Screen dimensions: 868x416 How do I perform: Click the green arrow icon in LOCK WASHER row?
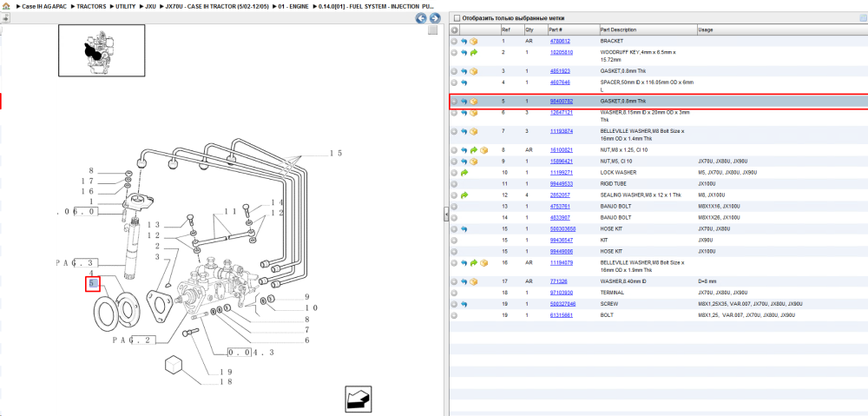tap(464, 173)
